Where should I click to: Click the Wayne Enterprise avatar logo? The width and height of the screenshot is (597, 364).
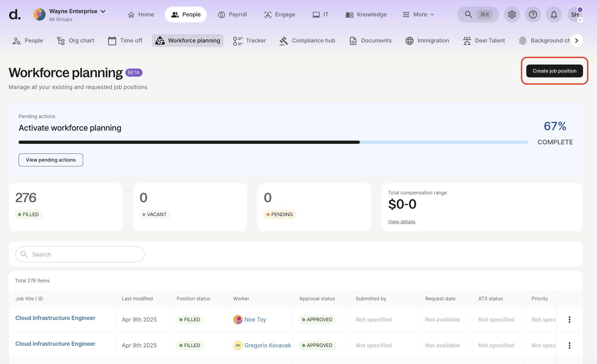40,15
